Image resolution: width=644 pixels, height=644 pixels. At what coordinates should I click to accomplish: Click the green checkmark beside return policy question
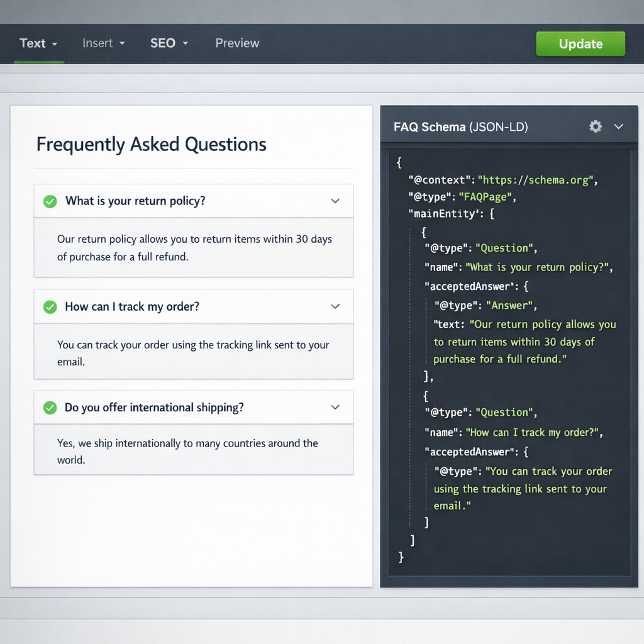[50, 201]
